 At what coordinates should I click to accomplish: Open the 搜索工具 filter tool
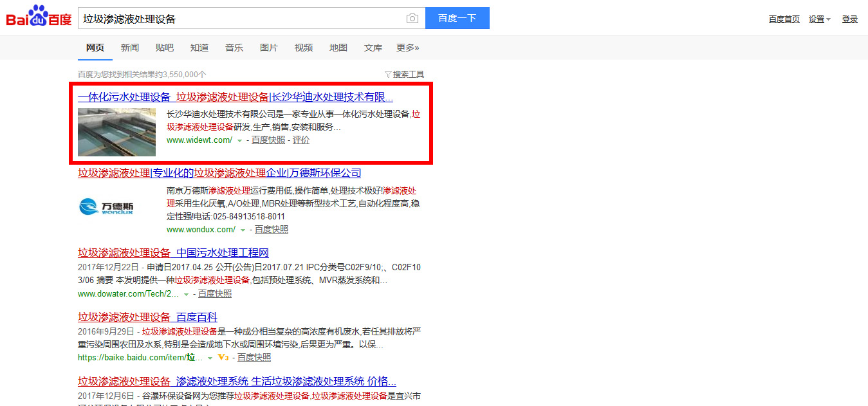[x=404, y=75]
